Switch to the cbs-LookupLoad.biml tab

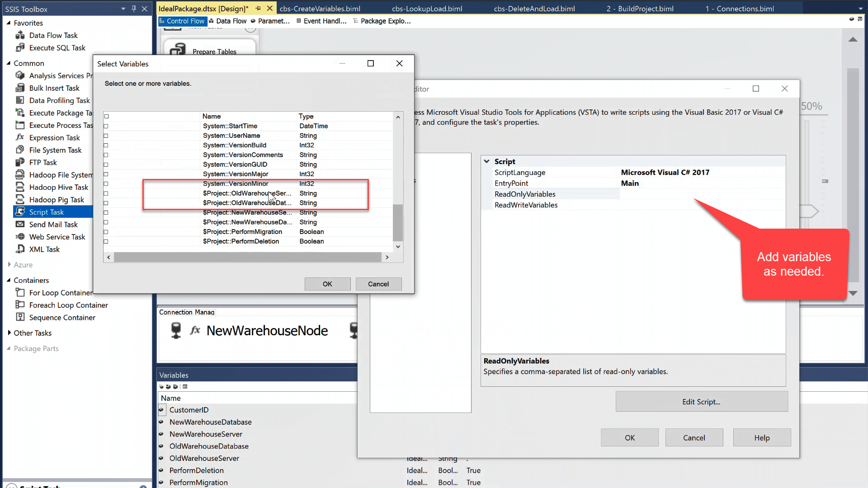point(427,9)
